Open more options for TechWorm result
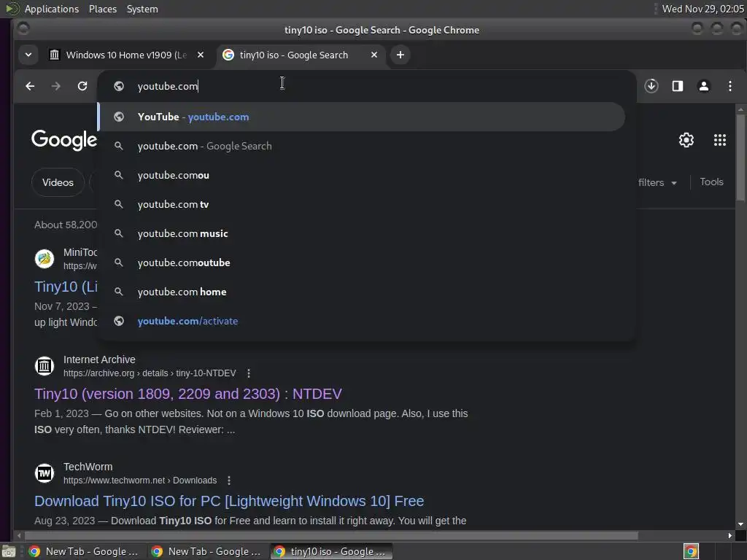The image size is (747, 560). 229,481
